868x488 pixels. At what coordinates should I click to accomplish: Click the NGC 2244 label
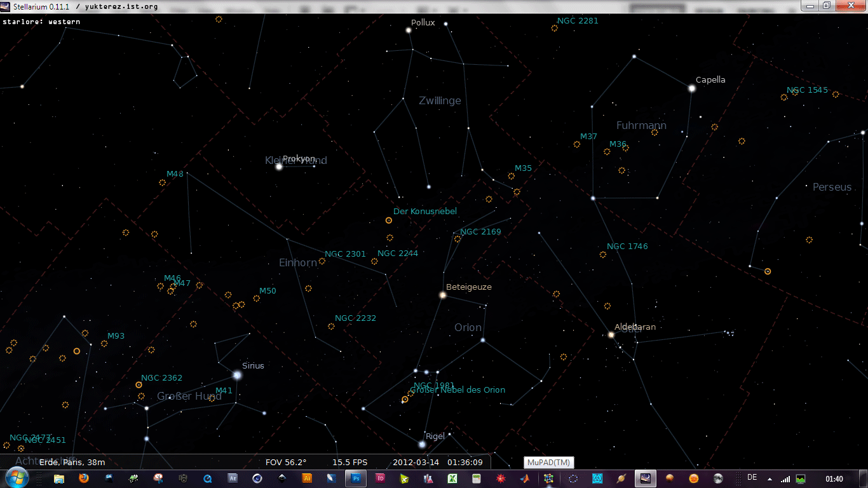(398, 254)
